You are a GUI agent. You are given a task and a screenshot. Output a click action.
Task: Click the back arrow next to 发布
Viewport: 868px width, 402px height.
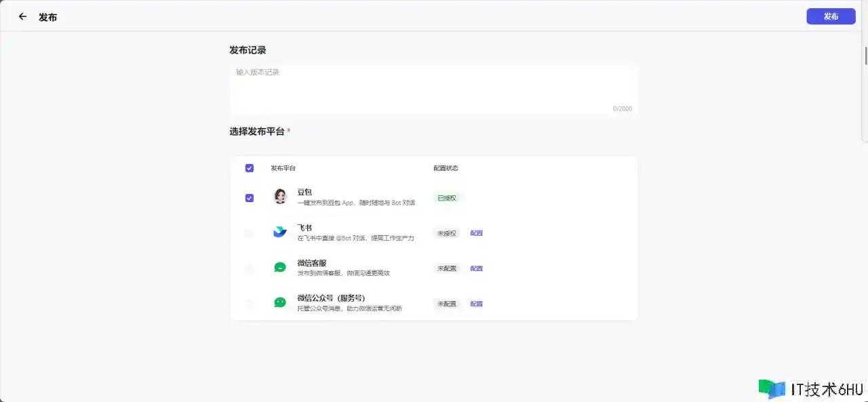tap(22, 17)
